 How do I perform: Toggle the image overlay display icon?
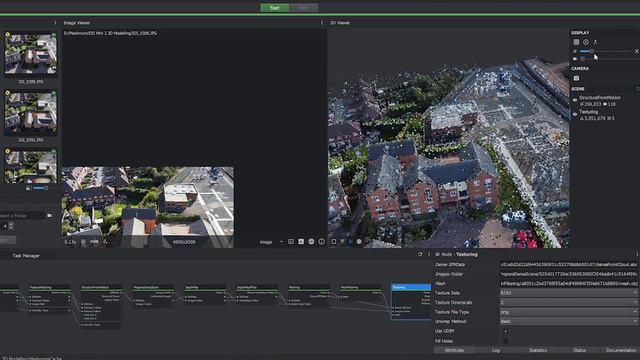pos(291,242)
